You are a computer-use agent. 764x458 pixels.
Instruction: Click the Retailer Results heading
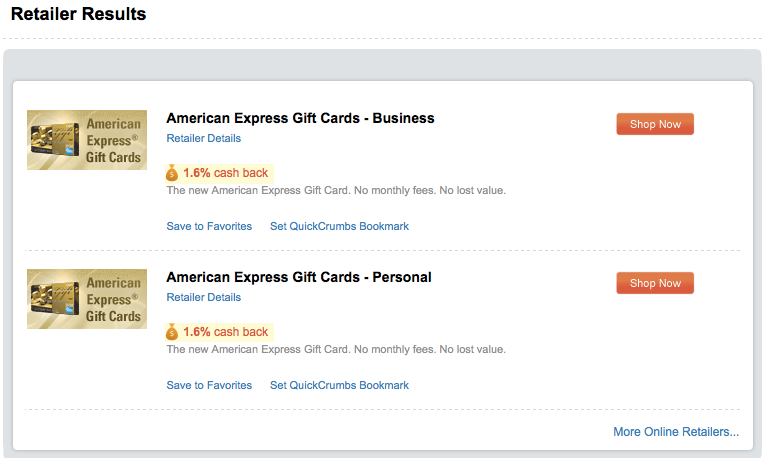[x=78, y=14]
